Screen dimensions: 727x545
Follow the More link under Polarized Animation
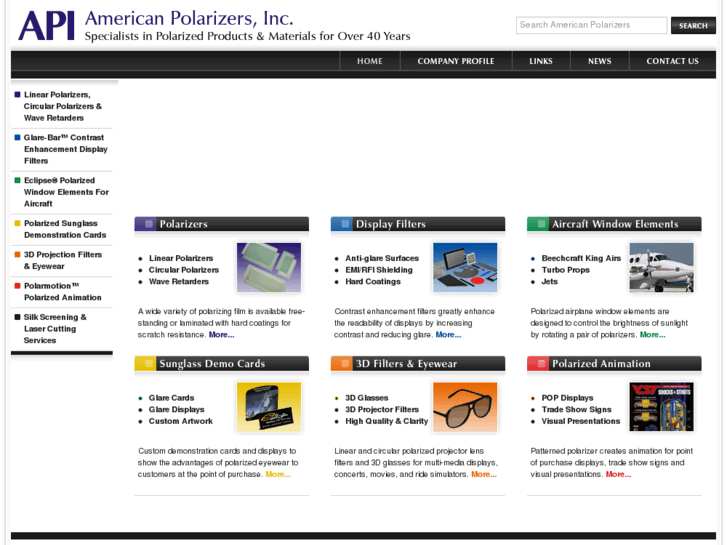coord(618,474)
